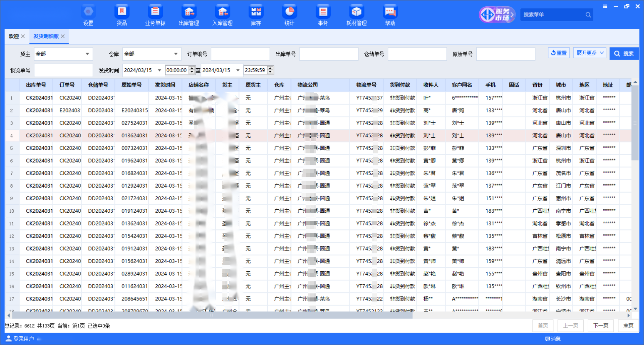This screenshot has width=644, height=345.
Task: Open the 库存 inventory toolbar icon
Action: coord(256,15)
